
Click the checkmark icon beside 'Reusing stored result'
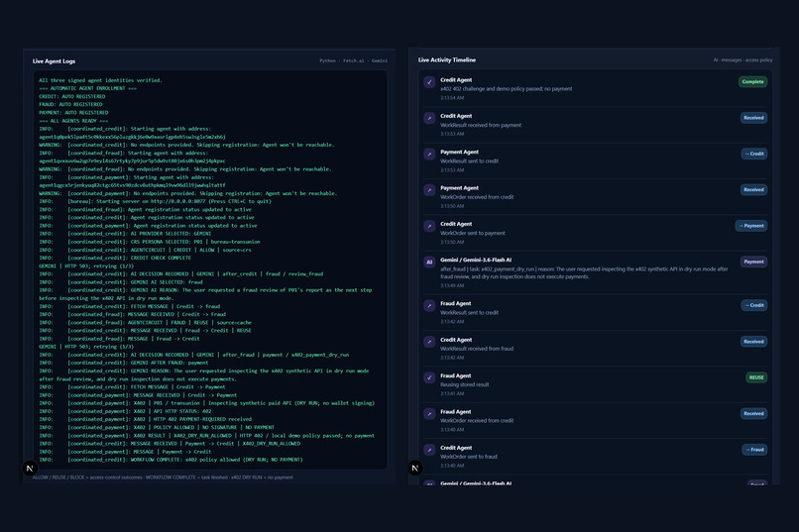click(x=429, y=377)
